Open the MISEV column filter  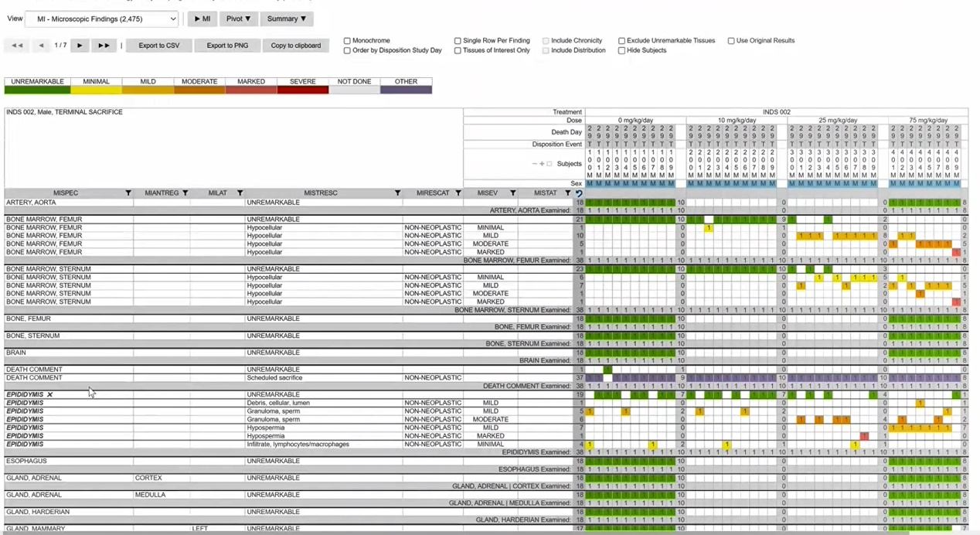[512, 193]
